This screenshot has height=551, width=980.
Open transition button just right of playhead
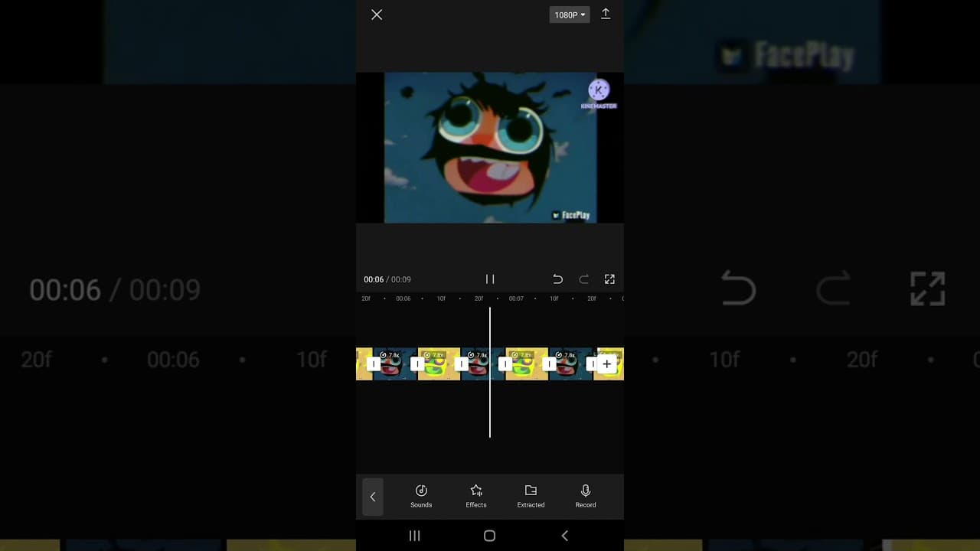[x=505, y=364]
